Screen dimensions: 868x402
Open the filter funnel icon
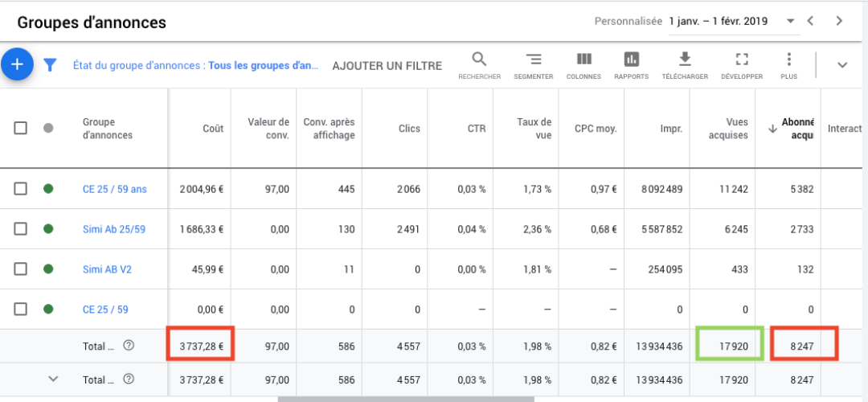pyautogui.click(x=50, y=65)
